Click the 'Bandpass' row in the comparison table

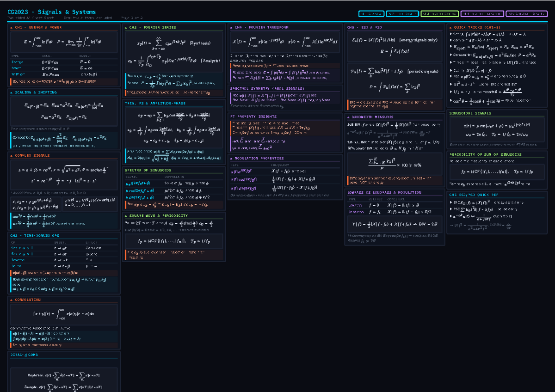tap(395, 211)
